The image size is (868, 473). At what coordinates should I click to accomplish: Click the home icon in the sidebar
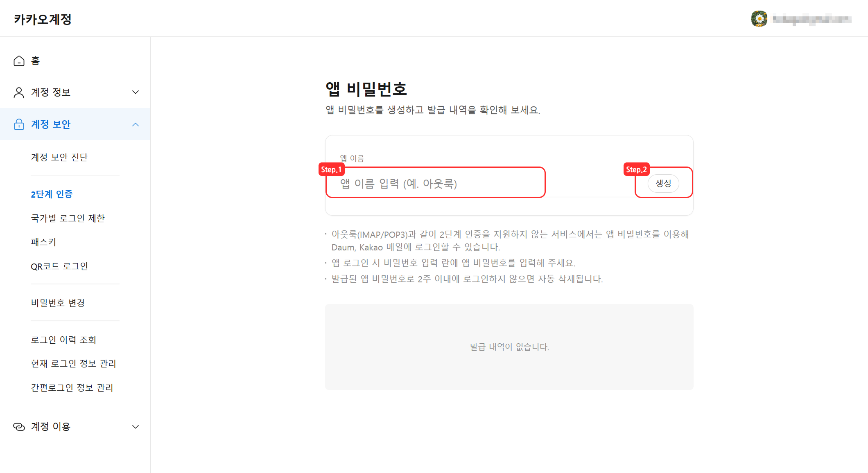coord(19,61)
